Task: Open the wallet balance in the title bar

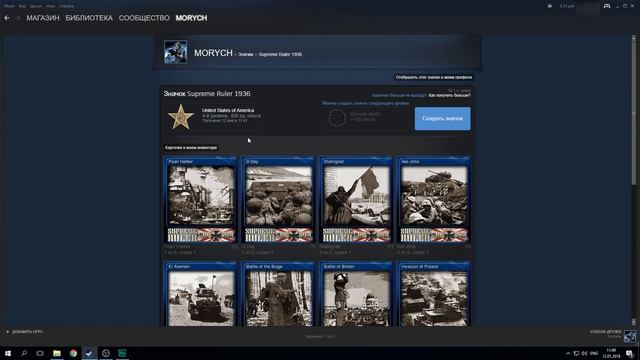Action: click(567, 6)
